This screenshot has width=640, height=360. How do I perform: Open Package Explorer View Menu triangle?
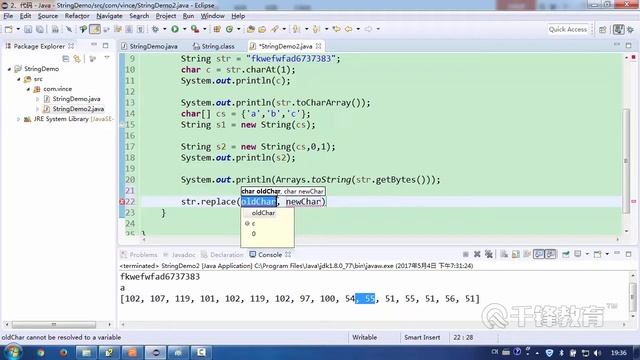coord(107,58)
